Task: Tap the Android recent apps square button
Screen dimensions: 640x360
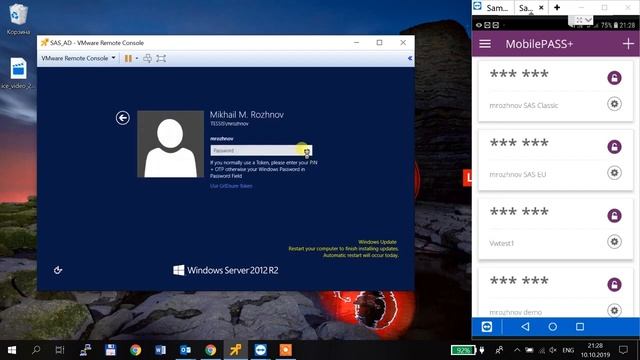Action: (580, 327)
